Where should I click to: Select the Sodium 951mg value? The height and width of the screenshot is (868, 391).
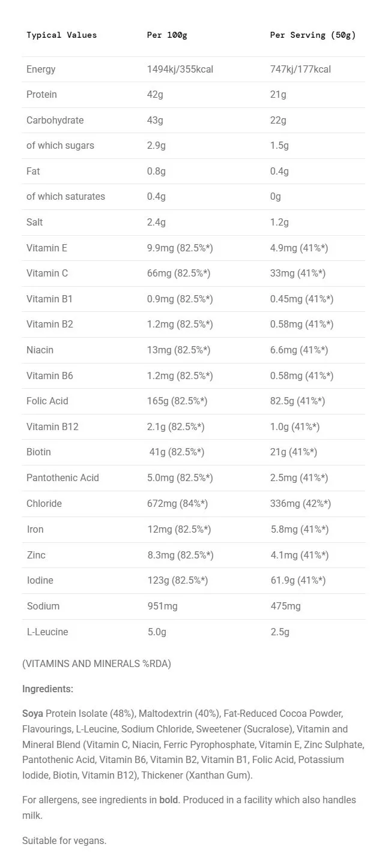[x=162, y=606]
